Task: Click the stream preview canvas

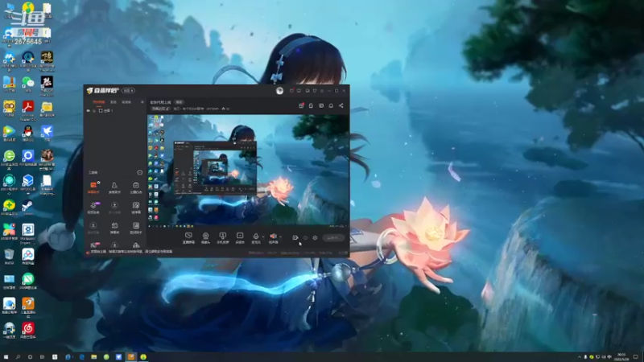Action: pos(248,171)
